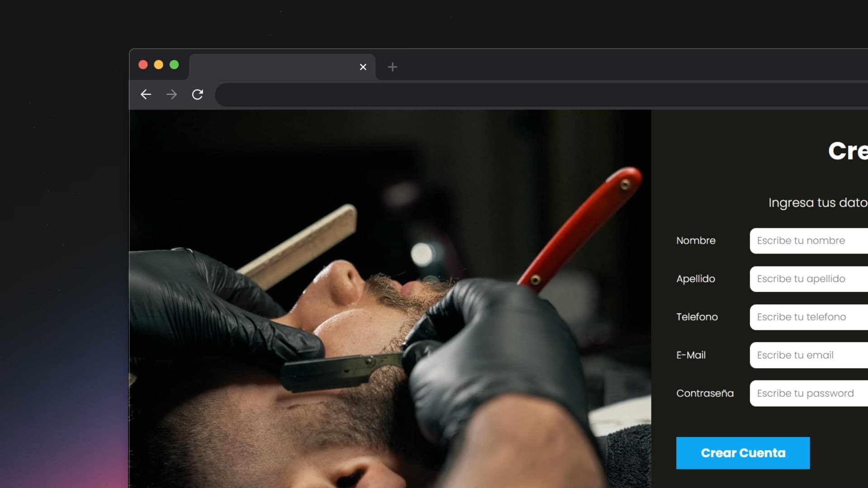Focus the E-Mail text box
868x488 pixels.
point(809,355)
